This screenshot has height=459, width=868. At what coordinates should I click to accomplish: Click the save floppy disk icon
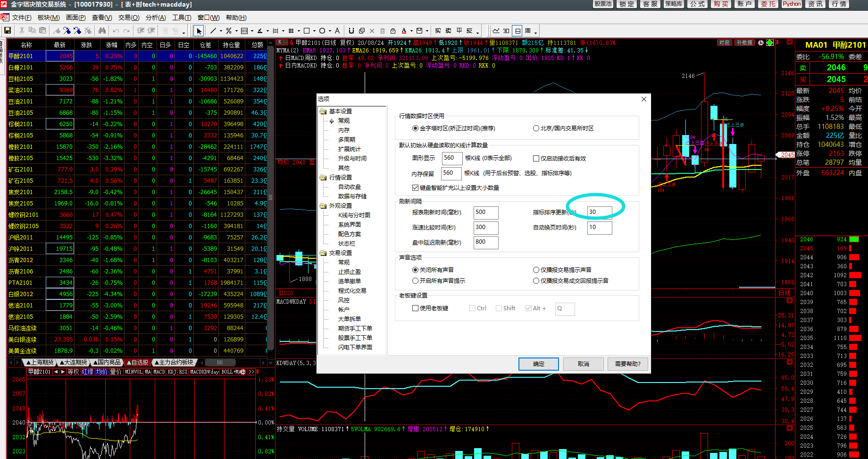pyautogui.click(x=8, y=31)
